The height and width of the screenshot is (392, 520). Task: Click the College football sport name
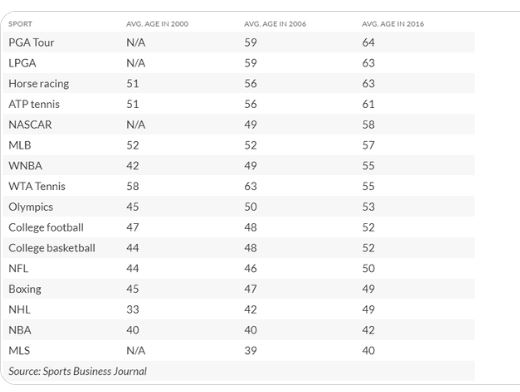click(46, 228)
